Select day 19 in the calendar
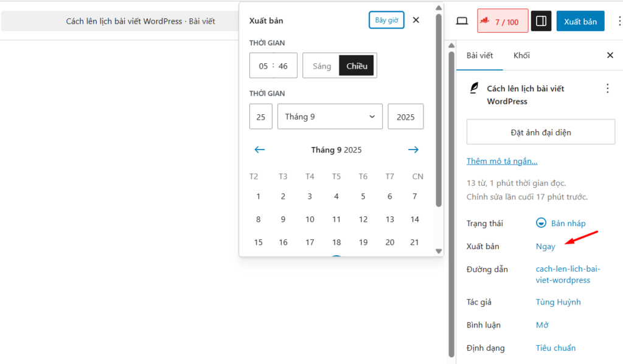 (363, 242)
